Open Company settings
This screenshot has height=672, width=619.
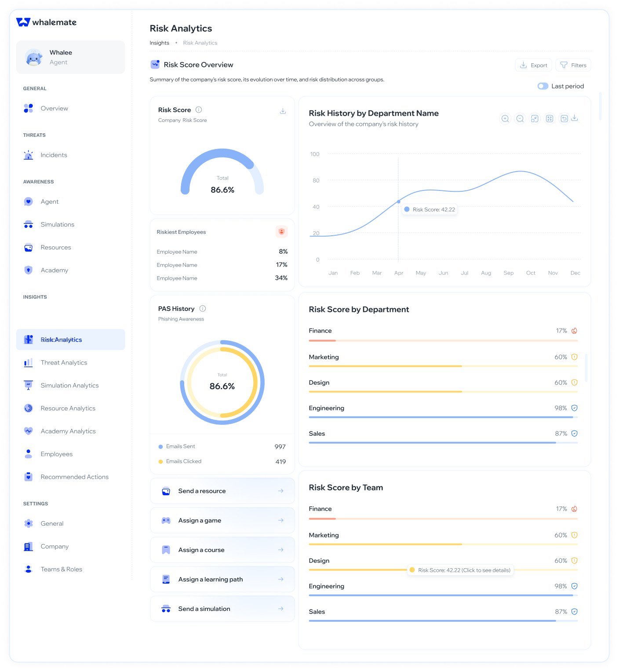[x=70, y=546]
